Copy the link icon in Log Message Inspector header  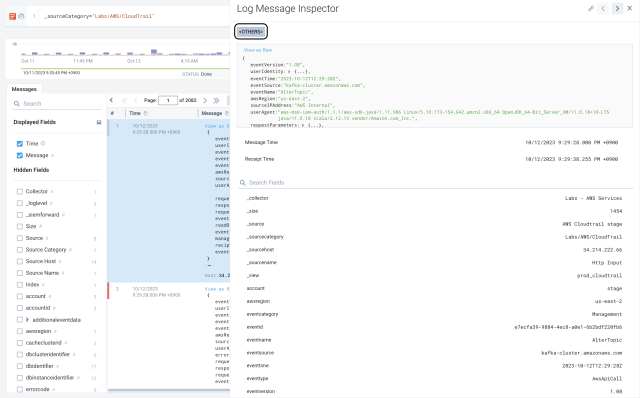pos(591,8)
